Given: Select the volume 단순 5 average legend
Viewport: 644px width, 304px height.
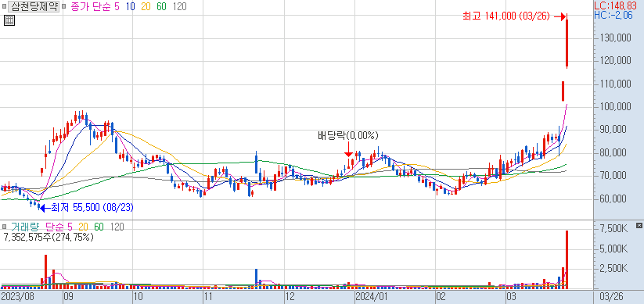Looking at the screenshot, I should pos(59,227).
